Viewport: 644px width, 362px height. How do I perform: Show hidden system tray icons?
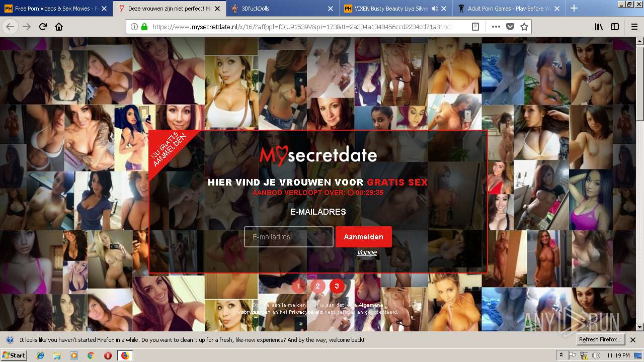point(561,355)
